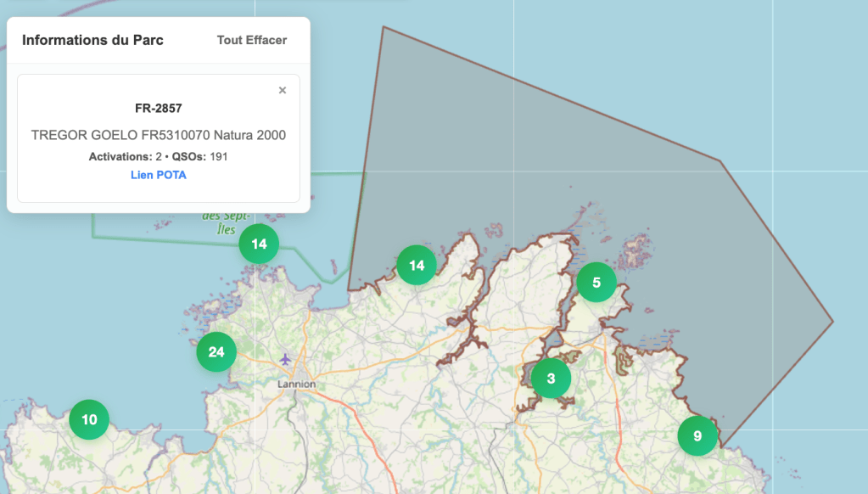Click the Activations and QSOs statistics line

(x=158, y=156)
